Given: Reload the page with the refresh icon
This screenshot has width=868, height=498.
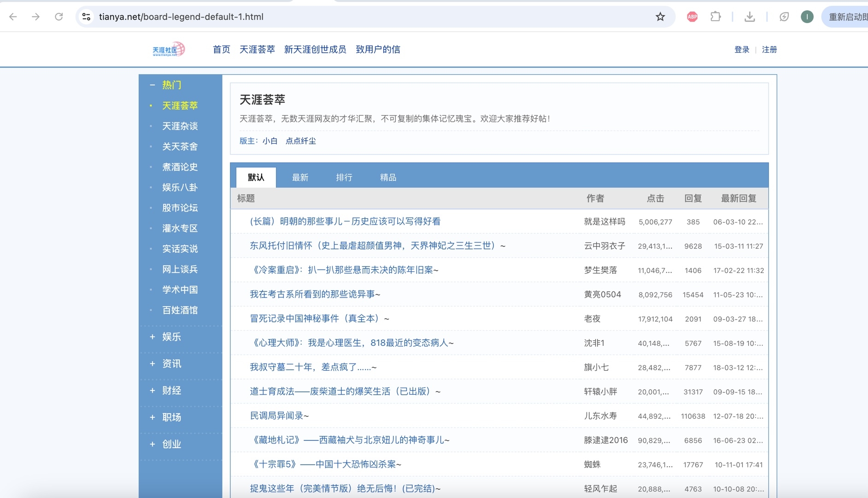Looking at the screenshot, I should click(59, 17).
